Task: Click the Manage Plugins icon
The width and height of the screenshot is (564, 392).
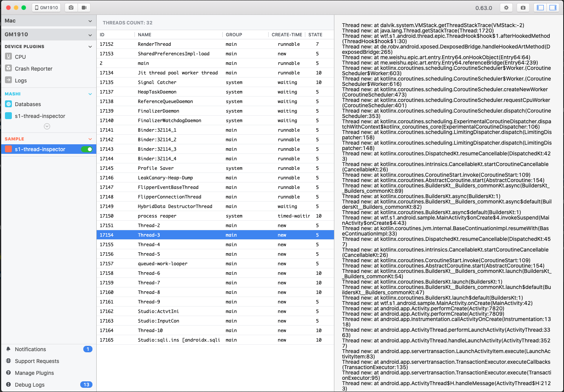Action: (x=8, y=373)
